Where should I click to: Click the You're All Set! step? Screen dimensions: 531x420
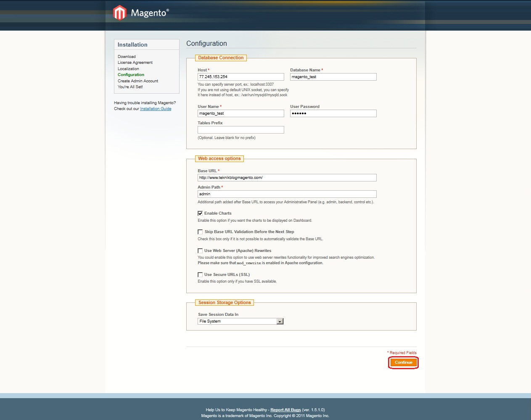130,87
